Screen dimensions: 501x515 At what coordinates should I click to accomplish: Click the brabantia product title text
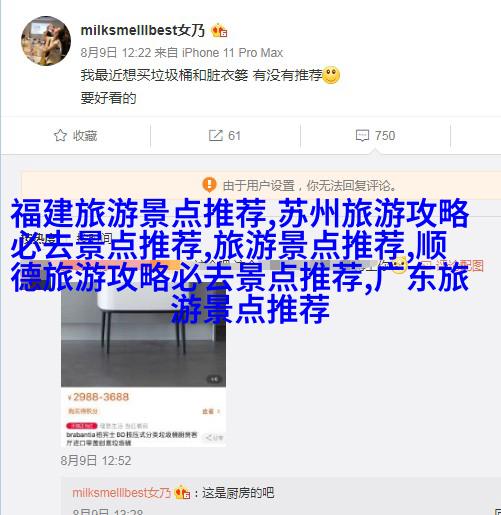click(132, 439)
